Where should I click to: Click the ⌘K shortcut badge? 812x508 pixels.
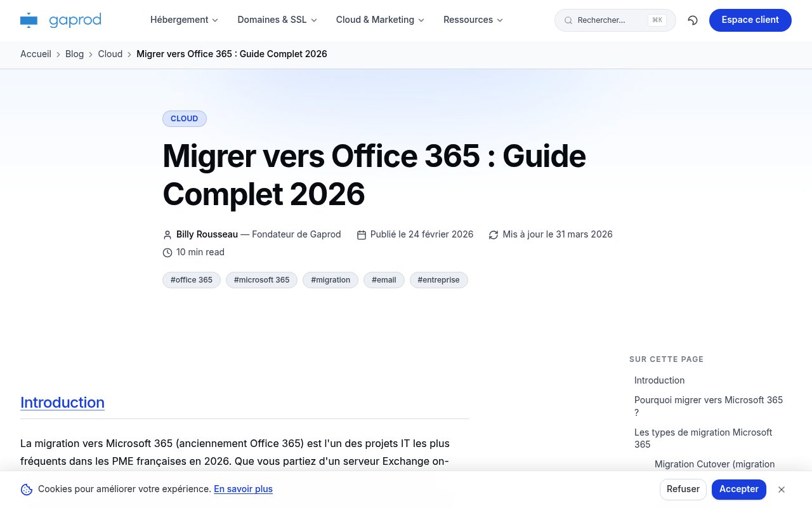pyautogui.click(x=657, y=20)
